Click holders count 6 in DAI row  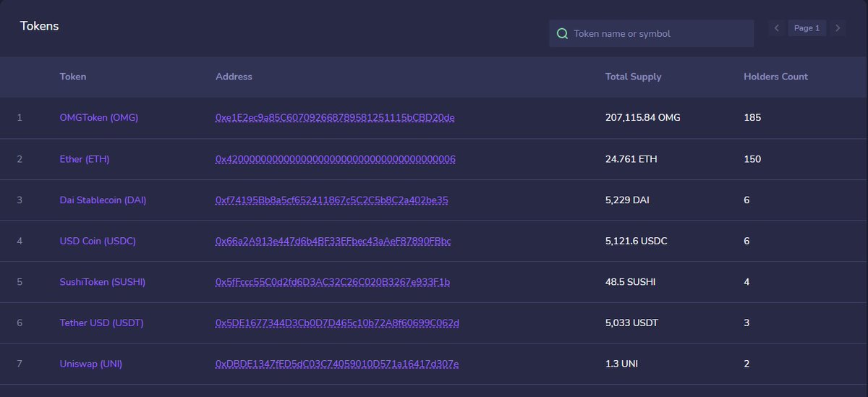(746, 200)
